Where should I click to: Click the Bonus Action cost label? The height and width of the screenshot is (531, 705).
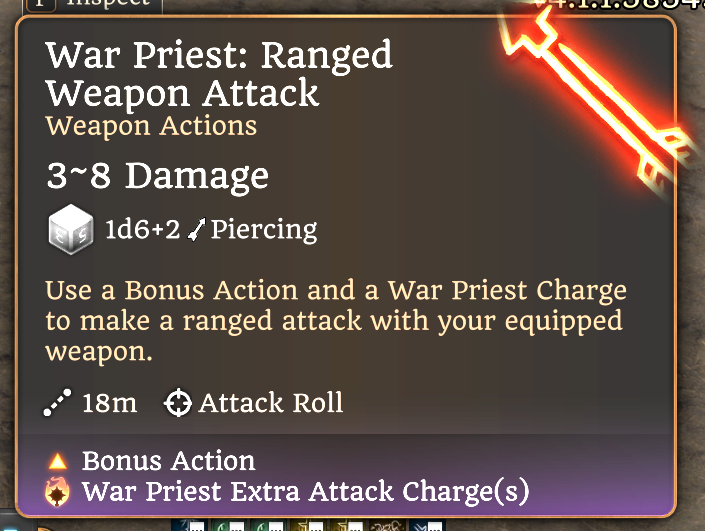click(169, 461)
